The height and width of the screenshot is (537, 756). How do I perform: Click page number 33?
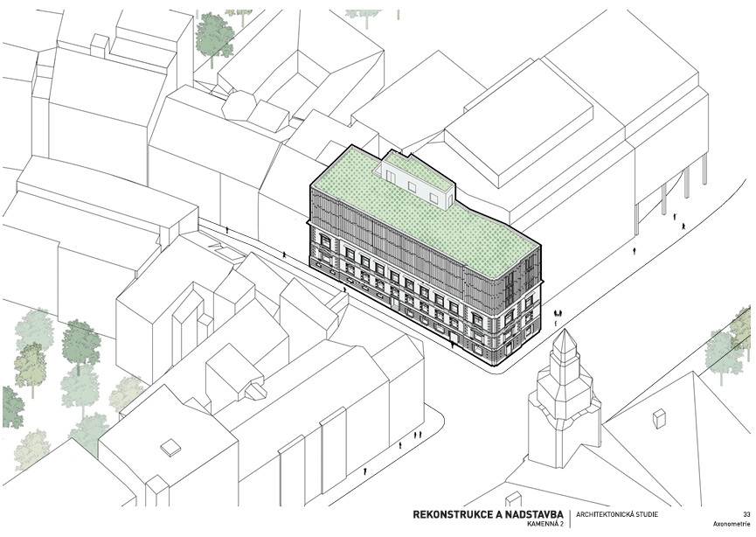(x=746, y=514)
